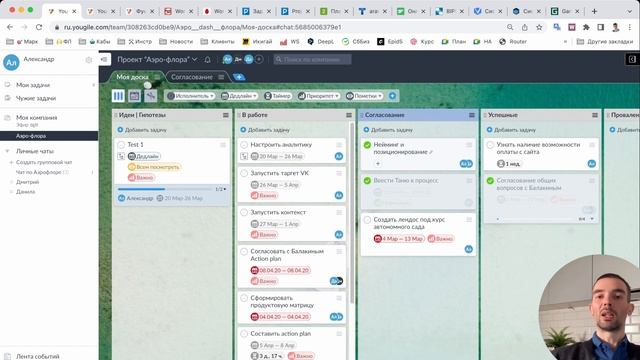Image resolution: width=640 pixels, height=360 pixels.
Task: Click the В работе column scrollbar
Action: pos(351,212)
